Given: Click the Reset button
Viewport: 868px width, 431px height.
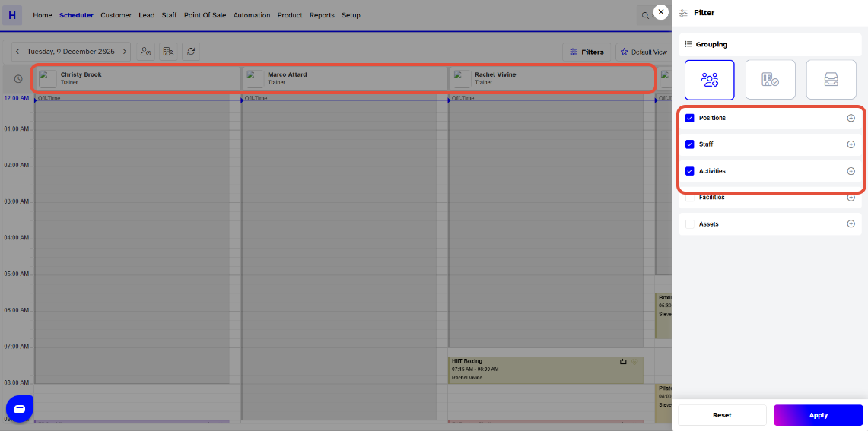Looking at the screenshot, I should point(722,415).
